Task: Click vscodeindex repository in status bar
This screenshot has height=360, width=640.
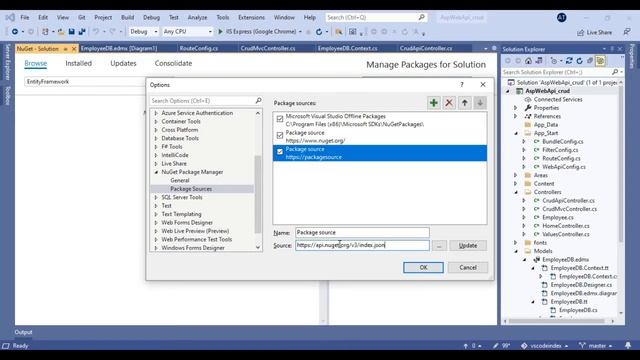Action: pos(545,346)
